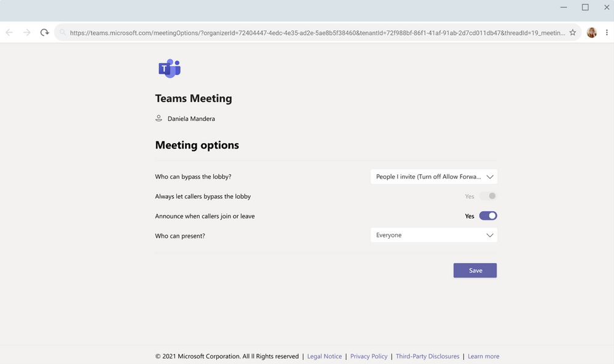Click the organizer person icon
This screenshot has width=614, height=364.
click(159, 118)
